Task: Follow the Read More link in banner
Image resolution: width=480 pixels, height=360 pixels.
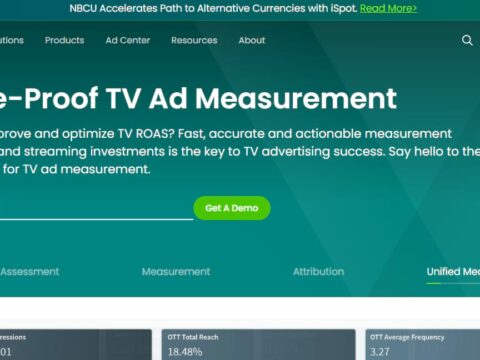Action: [388, 8]
